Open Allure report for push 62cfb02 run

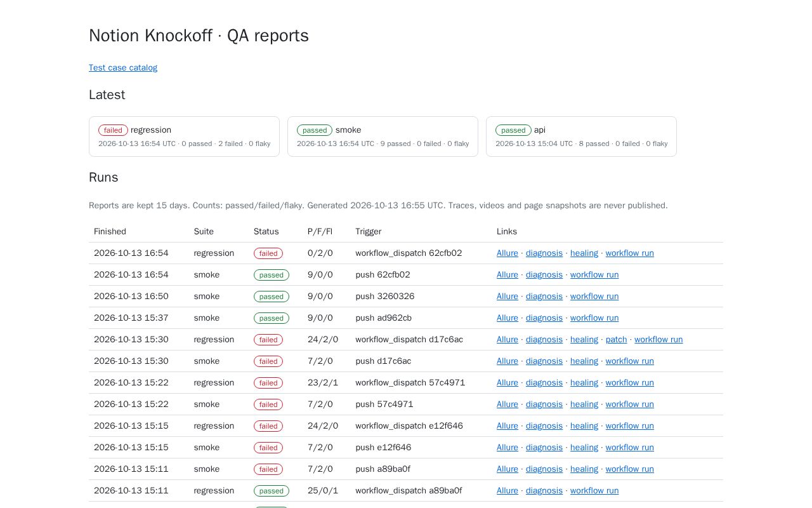click(x=507, y=275)
